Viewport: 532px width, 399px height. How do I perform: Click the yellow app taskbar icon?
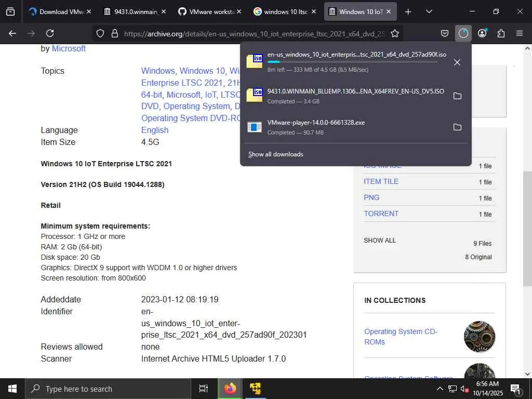[255, 389]
